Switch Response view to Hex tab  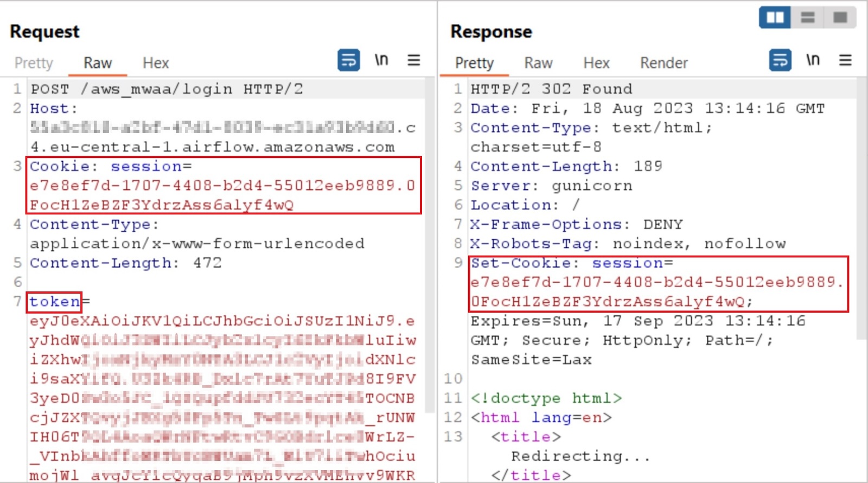[x=596, y=63]
